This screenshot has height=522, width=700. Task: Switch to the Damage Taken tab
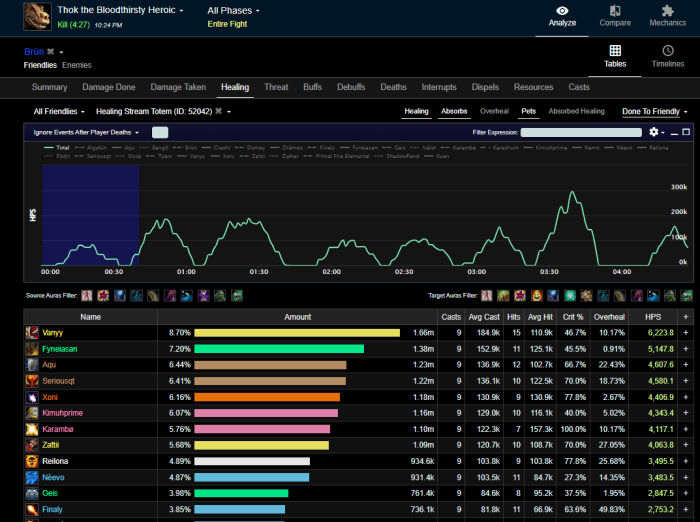(x=180, y=87)
